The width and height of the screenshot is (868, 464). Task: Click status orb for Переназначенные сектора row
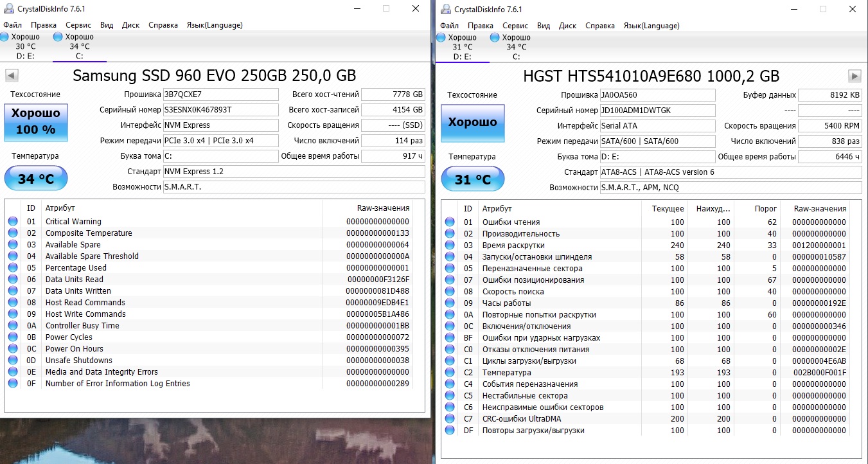[450, 269]
